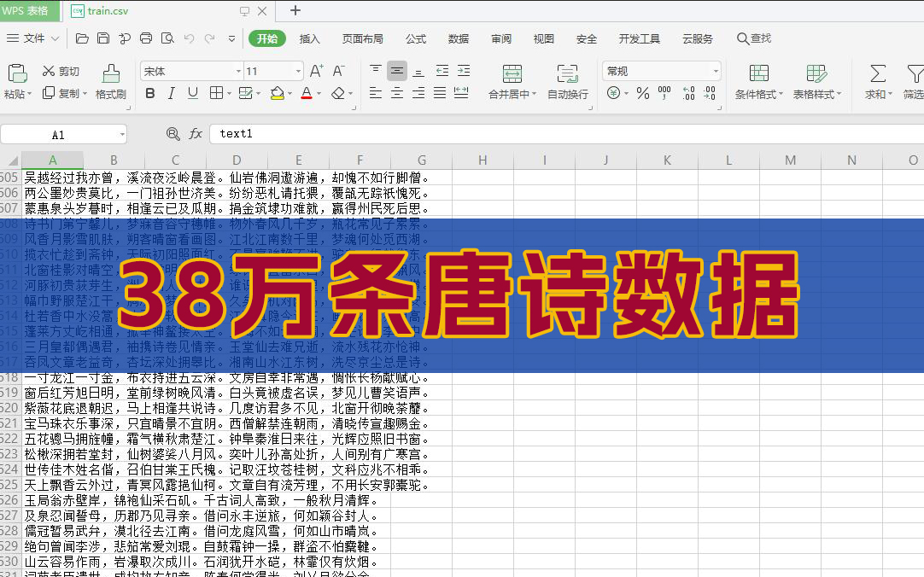Click the formula bar containing text1
The image size is (924, 577).
[x=565, y=134]
